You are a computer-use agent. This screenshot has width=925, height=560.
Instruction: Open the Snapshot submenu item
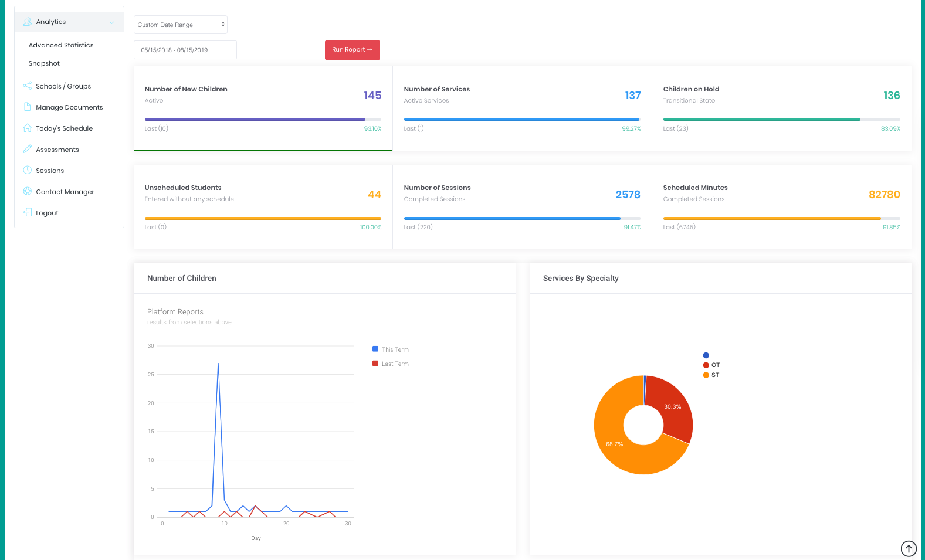tap(44, 63)
